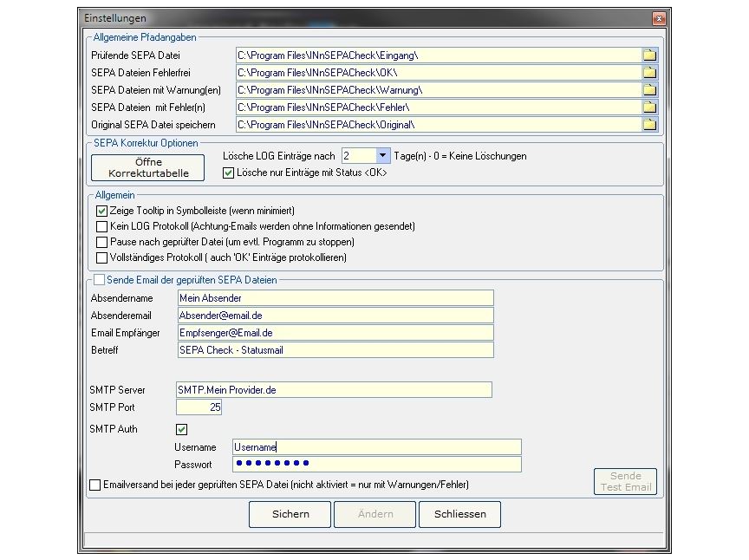Focus the Passwort field

pos(377,464)
